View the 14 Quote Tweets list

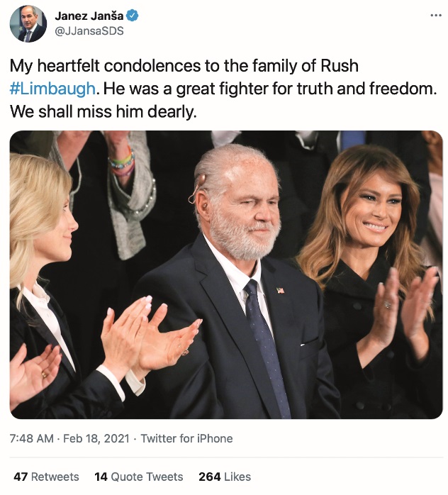tap(138, 477)
